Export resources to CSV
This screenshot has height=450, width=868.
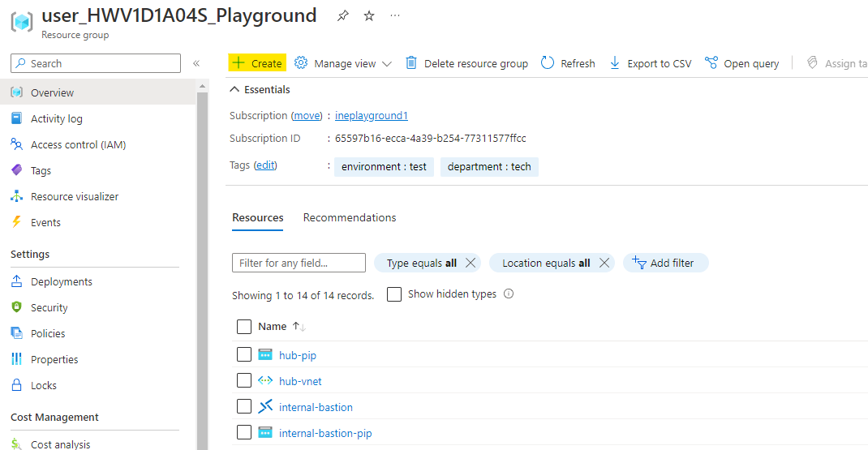[x=650, y=63]
